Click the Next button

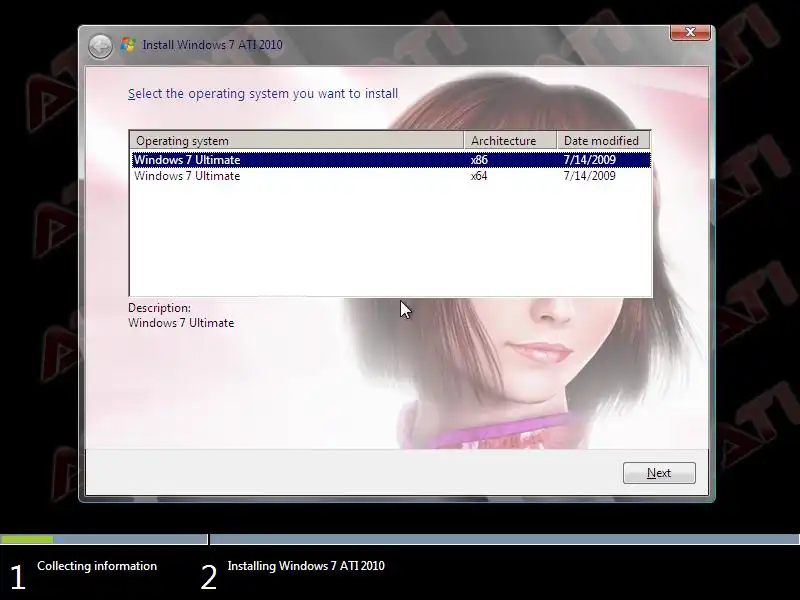point(659,473)
